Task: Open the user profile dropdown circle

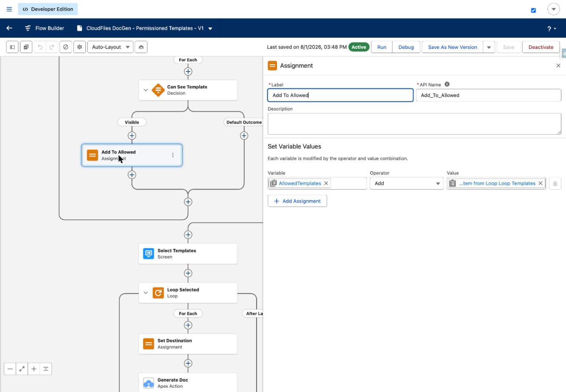Action: pyautogui.click(x=553, y=9)
